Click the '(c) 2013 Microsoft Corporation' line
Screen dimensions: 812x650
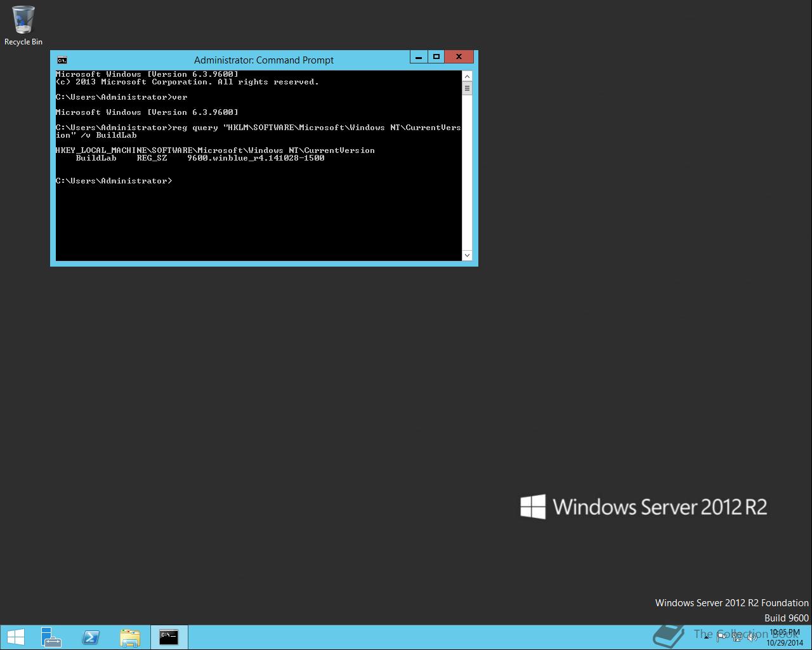tap(187, 82)
